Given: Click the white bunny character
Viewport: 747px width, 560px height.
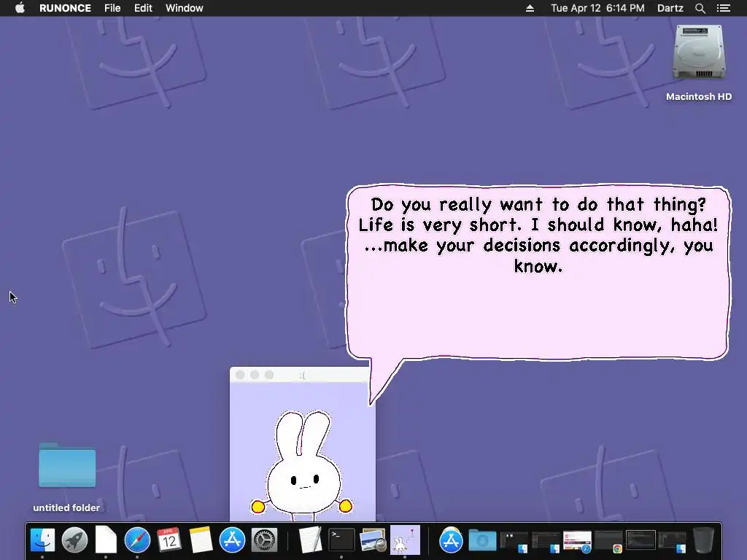Looking at the screenshot, I should [x=303, y=465].
